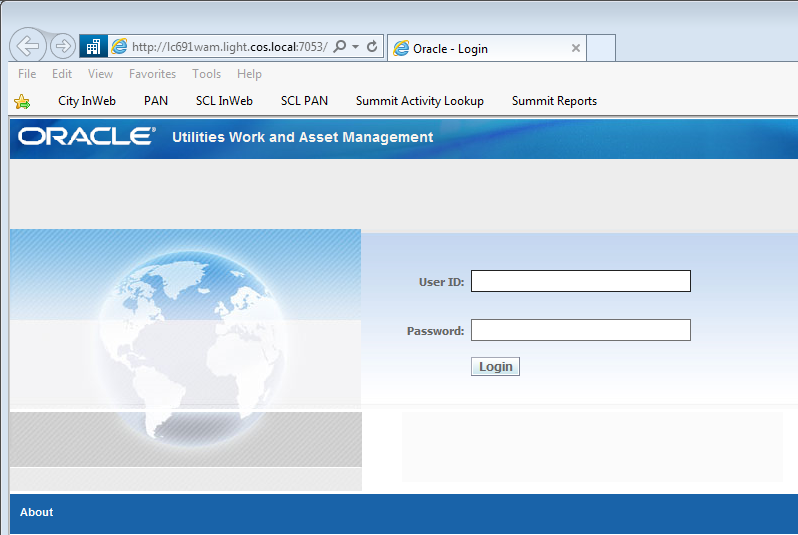Open the About link in footer
The image size is (798, 535).
(37, 512)
